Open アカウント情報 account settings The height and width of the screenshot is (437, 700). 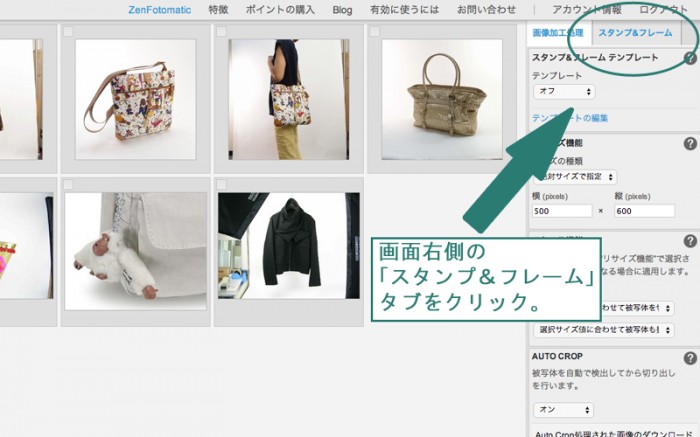coord(587,10)
